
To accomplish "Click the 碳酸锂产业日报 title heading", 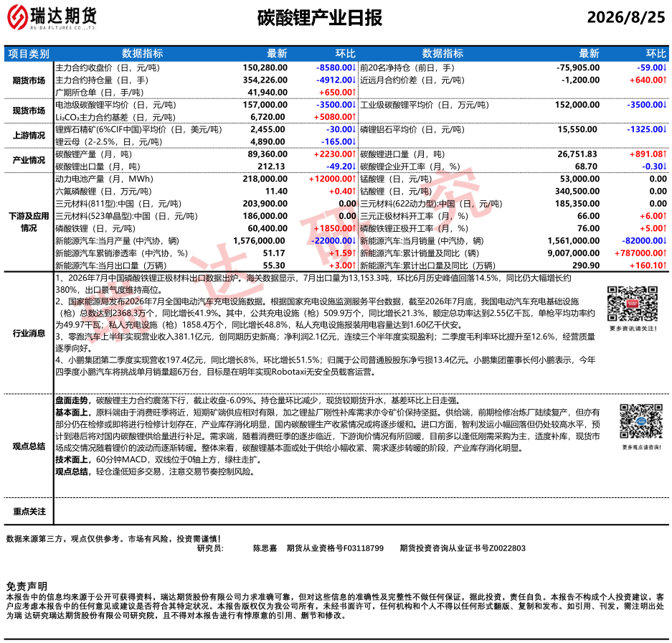I will 319,18.
